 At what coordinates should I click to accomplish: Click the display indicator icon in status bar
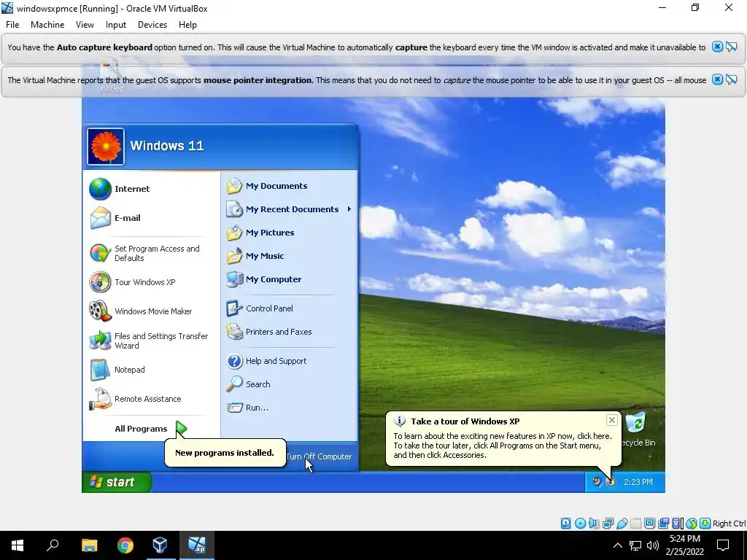[649, 524]
